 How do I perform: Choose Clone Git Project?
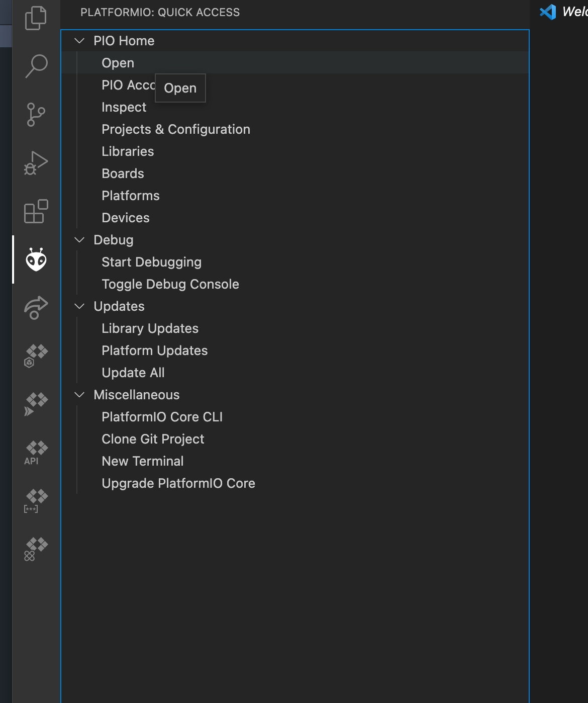(153, 439)
